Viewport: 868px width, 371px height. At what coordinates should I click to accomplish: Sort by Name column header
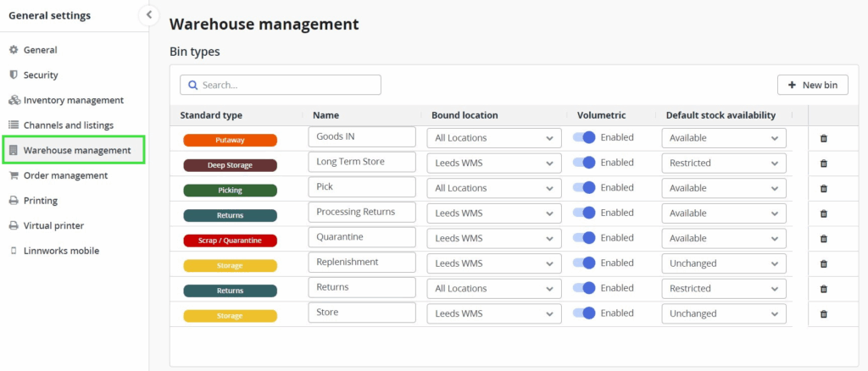coord(326,115)
